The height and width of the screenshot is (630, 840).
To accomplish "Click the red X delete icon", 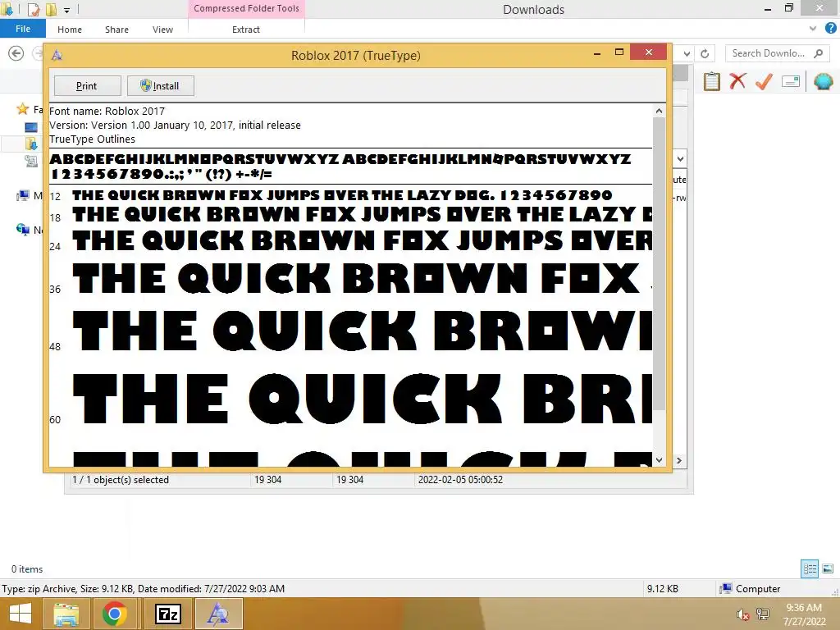I will (x=737, y=81).
